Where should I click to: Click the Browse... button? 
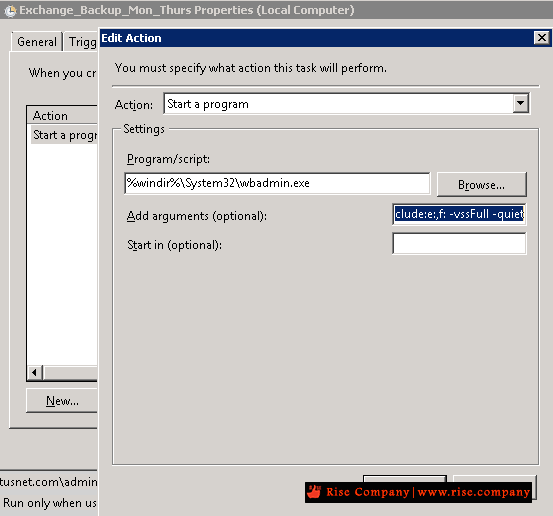[481, 184]
